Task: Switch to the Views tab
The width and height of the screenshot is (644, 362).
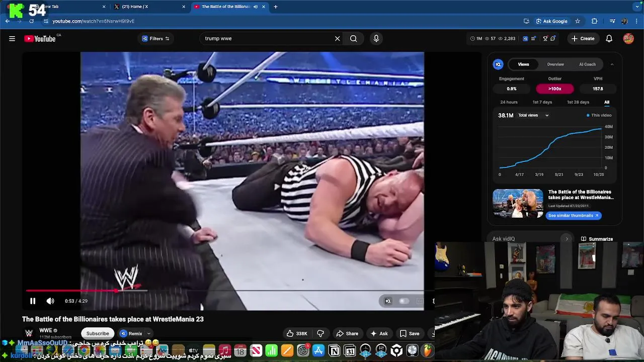Action: click(524, 64)
